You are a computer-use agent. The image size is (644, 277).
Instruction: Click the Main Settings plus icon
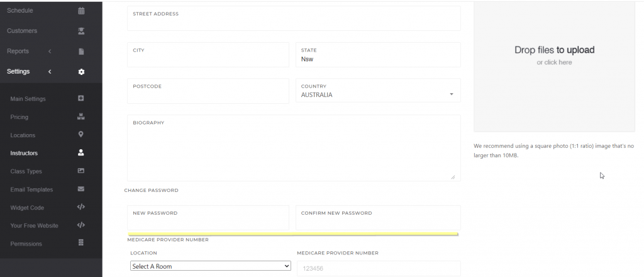80,99
